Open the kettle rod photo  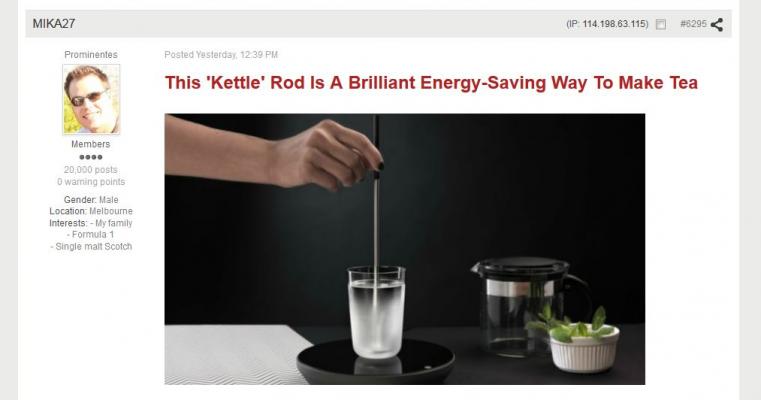[x=405, y=249]
